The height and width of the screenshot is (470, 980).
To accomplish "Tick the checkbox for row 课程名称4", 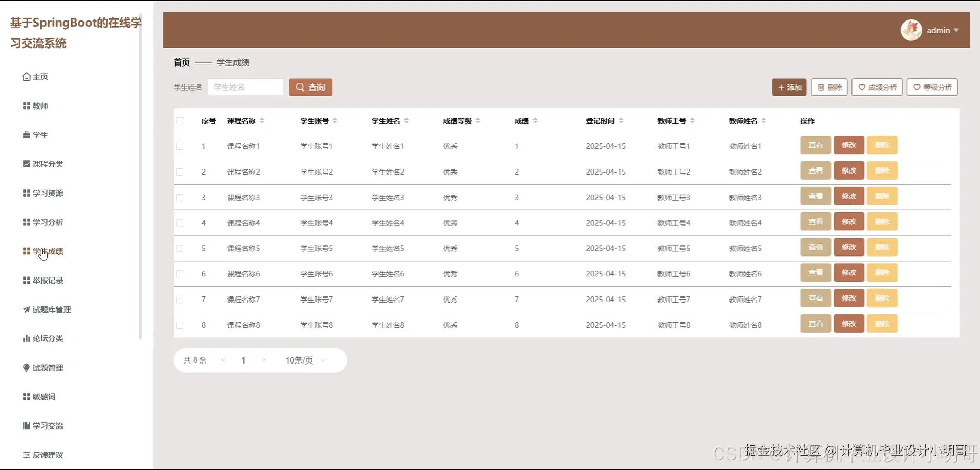I will [180, 223].
